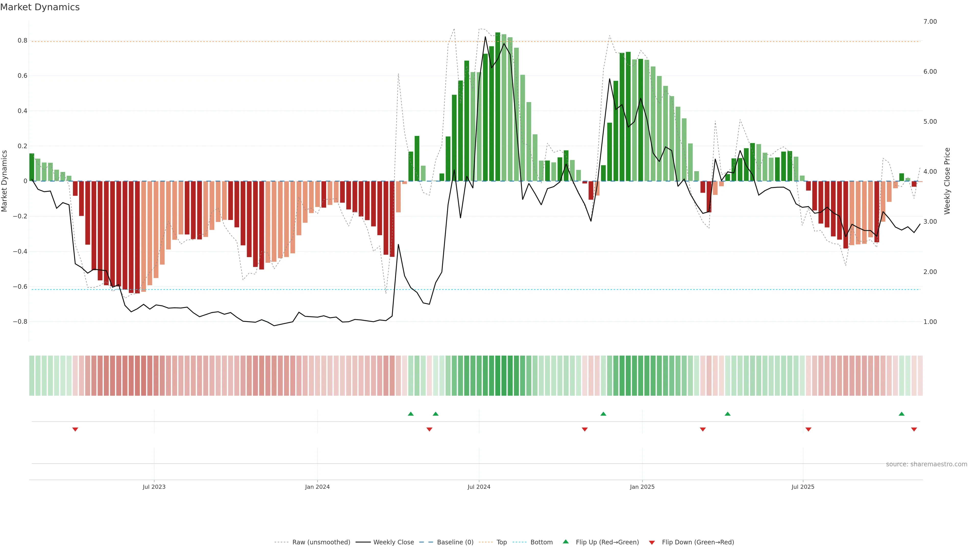Click the Jul 2024 x-axis label

coord(479,487)
